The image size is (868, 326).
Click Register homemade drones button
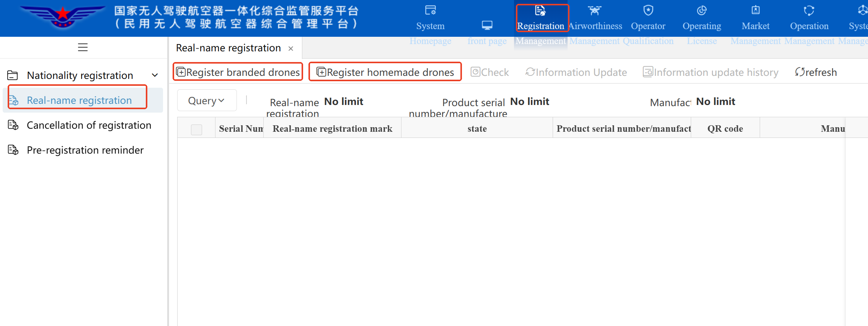(x=385, y=72)
